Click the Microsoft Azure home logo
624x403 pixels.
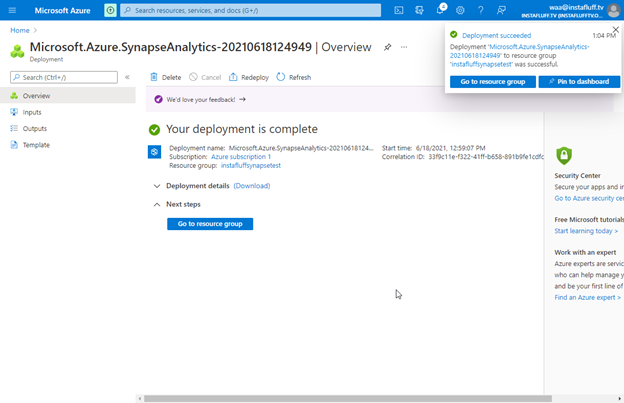coord(62,11)
